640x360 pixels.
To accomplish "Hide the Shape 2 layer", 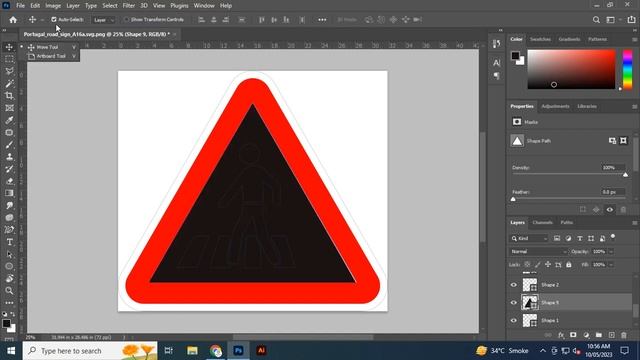I will [x=513, y=285].
